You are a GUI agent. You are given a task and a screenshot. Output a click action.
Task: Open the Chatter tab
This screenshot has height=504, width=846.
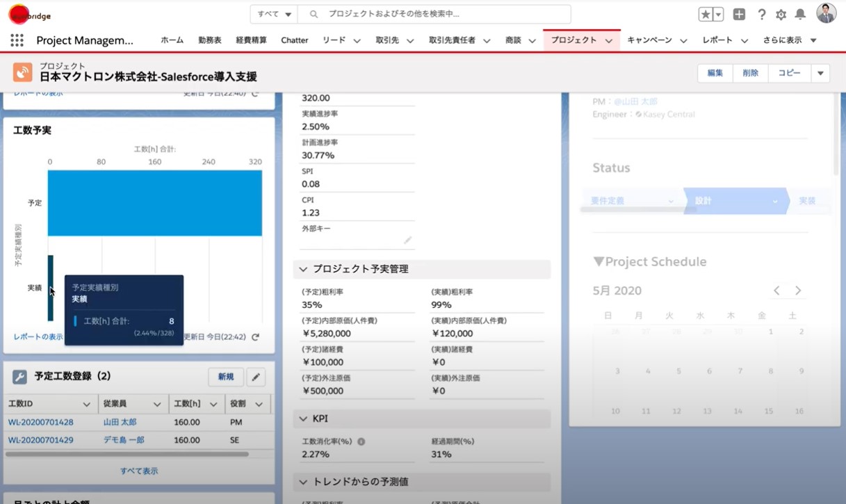click(x=294, y=40)
